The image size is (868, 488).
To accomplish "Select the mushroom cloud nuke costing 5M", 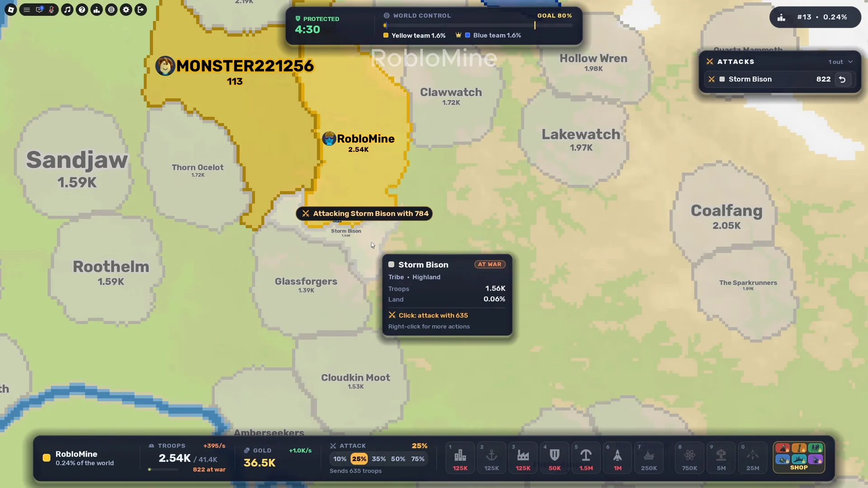I will (721, 458).
